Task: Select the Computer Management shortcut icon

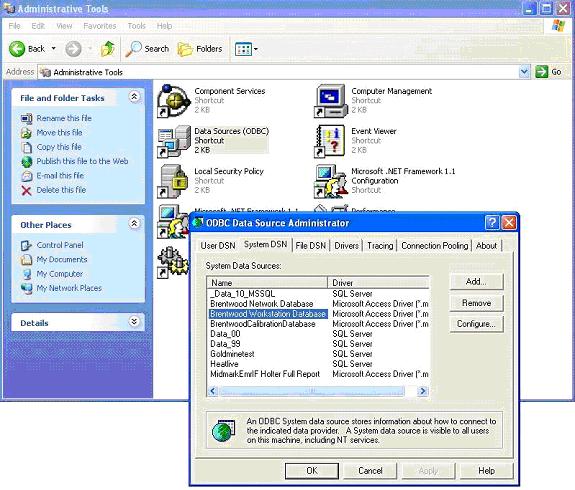Action: coord(330,101)
